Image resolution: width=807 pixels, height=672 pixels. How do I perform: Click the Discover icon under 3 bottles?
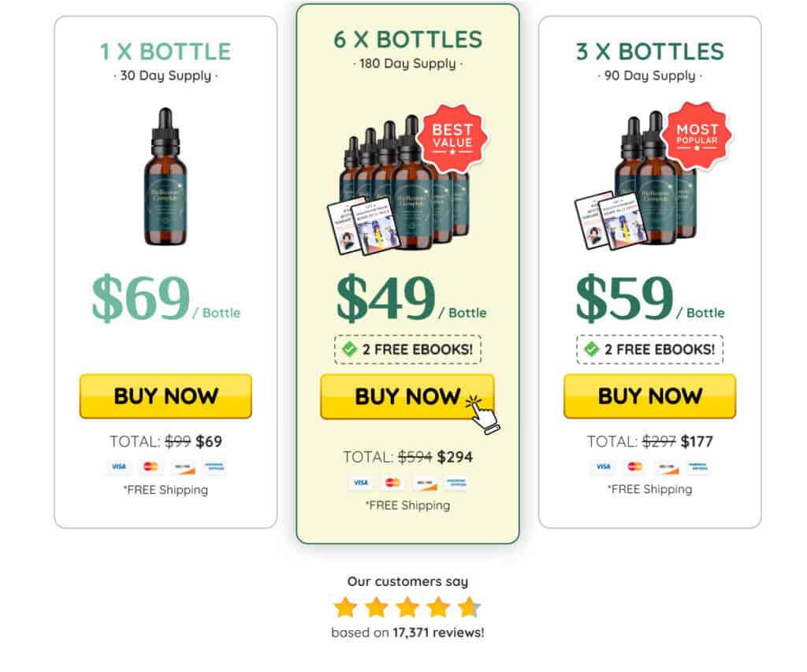(x=667, y=466)
